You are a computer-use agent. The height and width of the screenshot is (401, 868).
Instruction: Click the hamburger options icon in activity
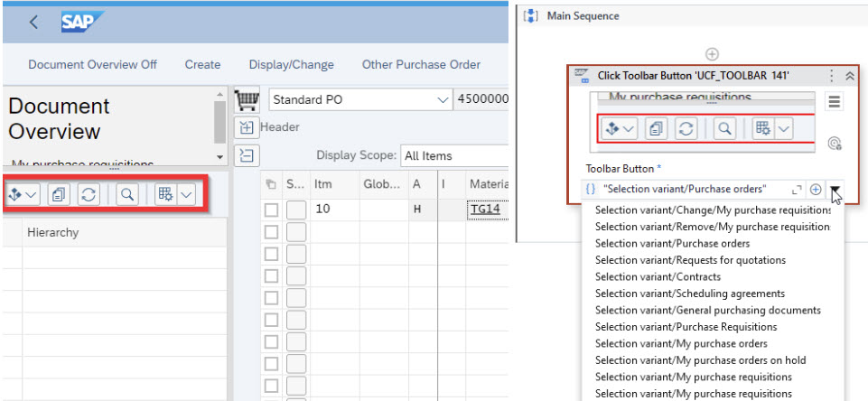pos(835,102)
